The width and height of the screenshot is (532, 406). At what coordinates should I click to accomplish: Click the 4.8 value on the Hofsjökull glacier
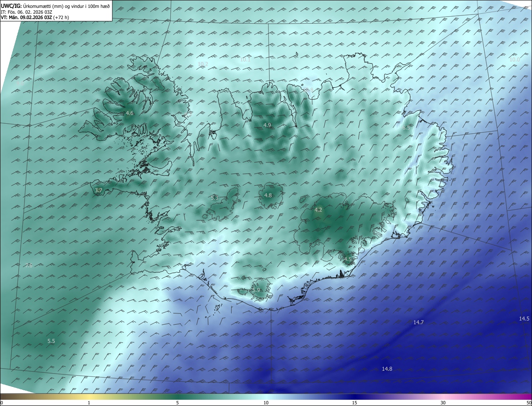[268, 195]
